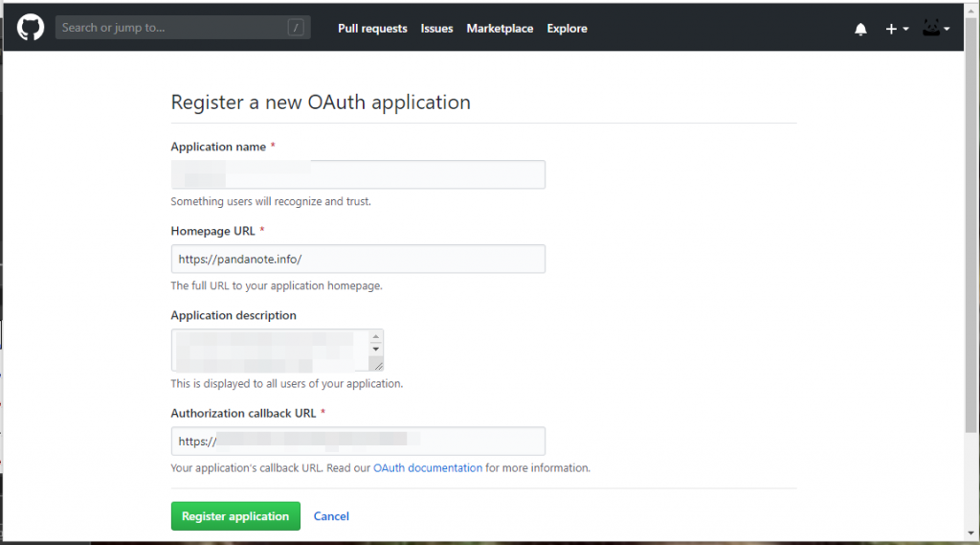Click the slash shortcut icon in search
This screenshot has height=545, width=980.
(296, 28)
